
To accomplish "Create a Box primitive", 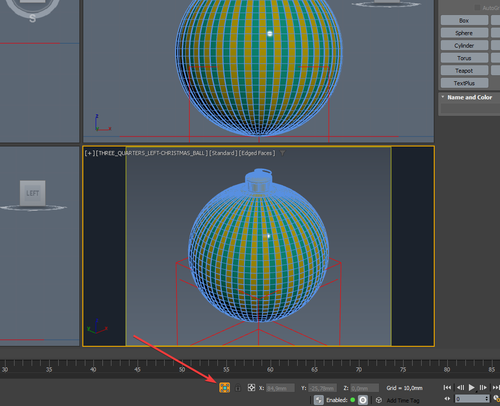I will [464, 20].
